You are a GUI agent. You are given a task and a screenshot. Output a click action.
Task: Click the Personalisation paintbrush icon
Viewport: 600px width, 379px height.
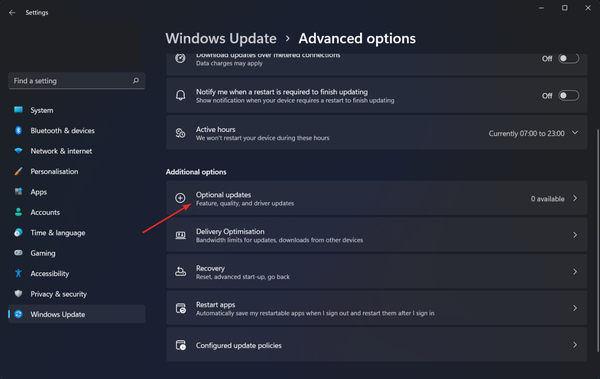[18, 171]
